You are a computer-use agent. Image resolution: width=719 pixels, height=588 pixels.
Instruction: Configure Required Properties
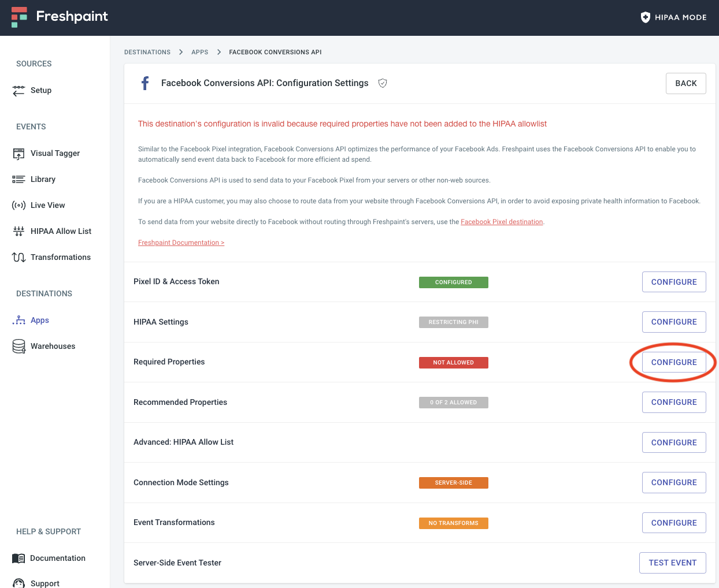[674, 362]
